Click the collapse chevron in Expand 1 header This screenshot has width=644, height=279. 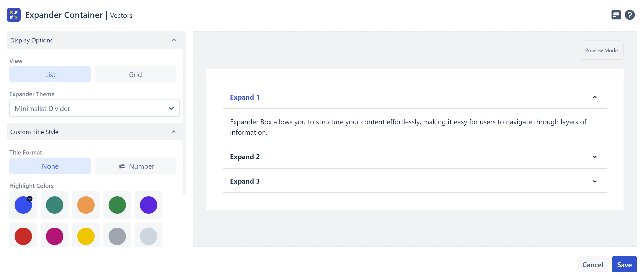click(x=595, y=97)
